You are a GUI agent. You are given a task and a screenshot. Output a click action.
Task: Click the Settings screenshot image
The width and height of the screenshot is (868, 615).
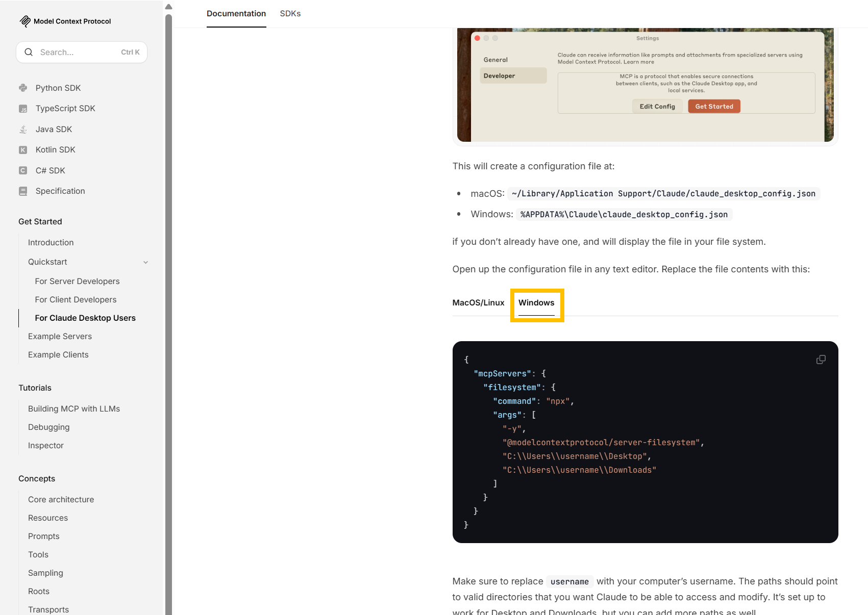tap(645, 85)
